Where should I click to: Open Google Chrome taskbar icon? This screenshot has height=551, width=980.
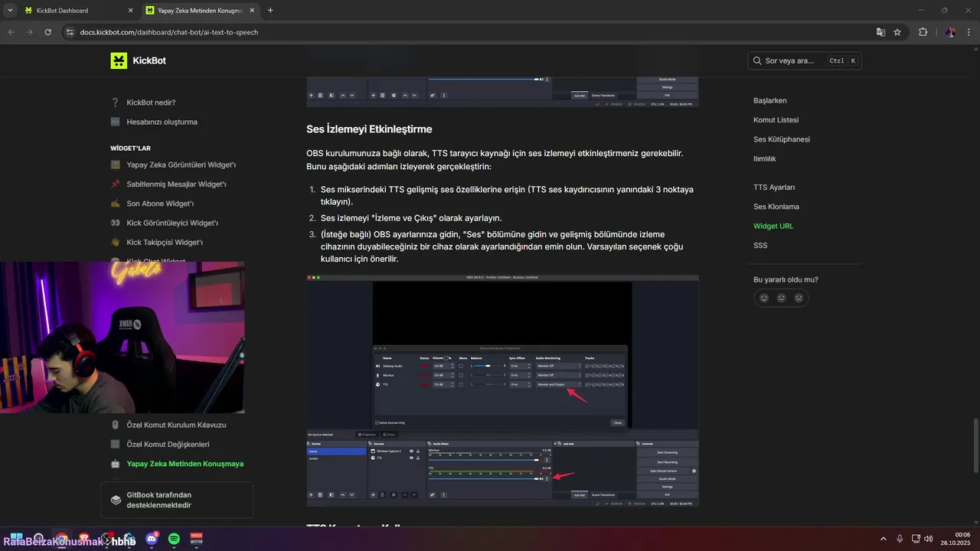coord(61,539)
